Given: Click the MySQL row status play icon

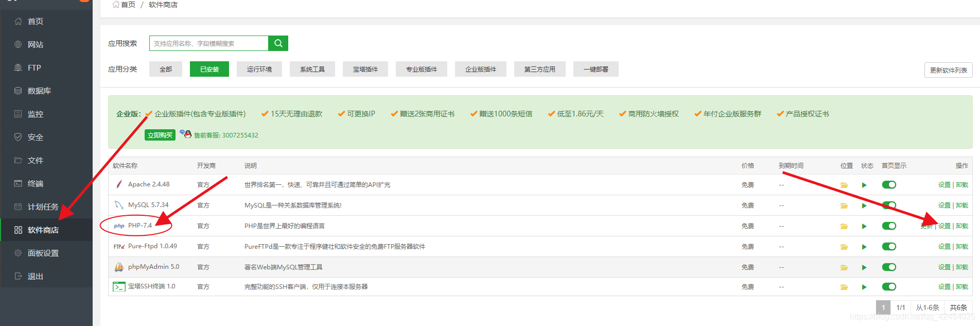Looking at the screenshot, I should click(864, 205).
